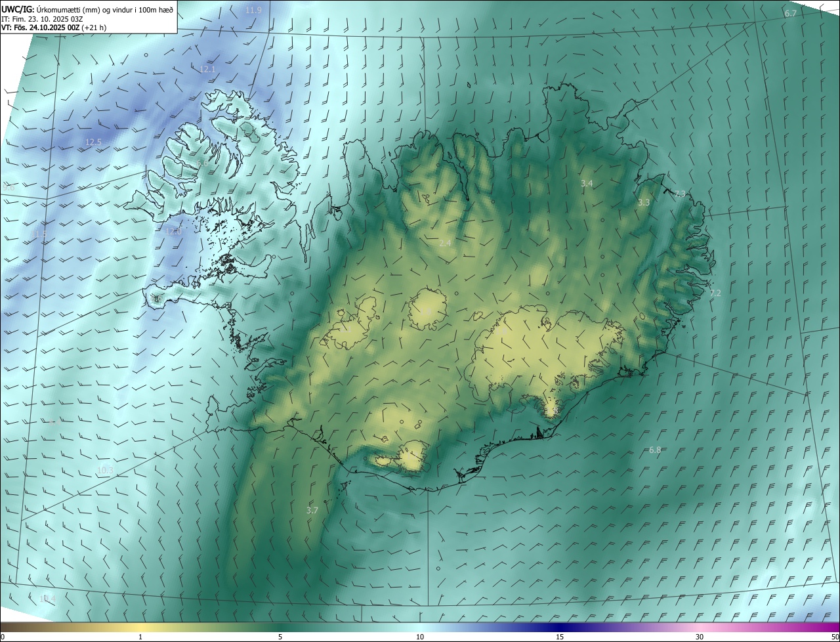
Task: Click the 50 tick on the color scale
Action: [x=835, y=637]
